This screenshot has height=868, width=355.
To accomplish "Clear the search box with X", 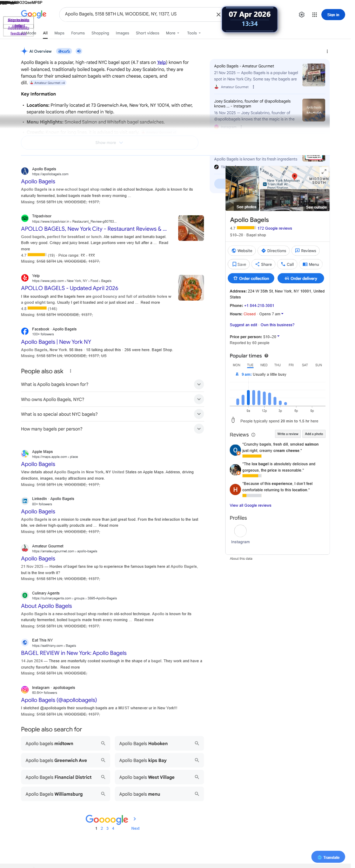I will 219,14.
